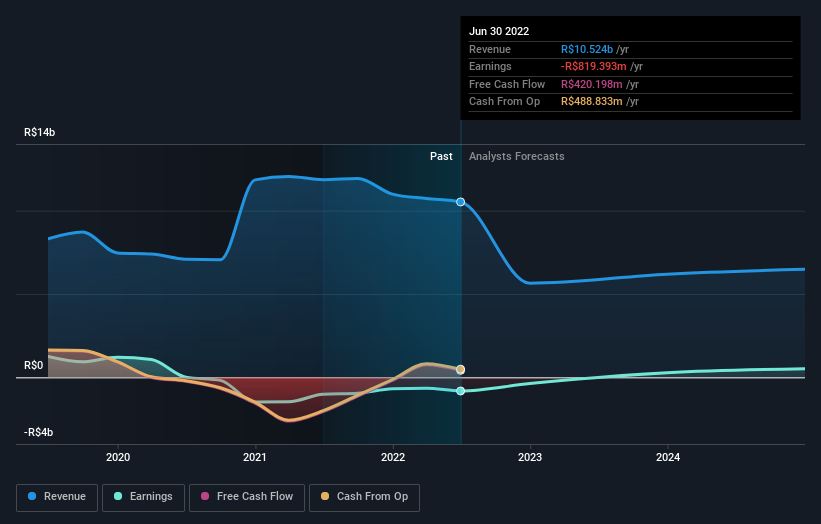
Task: Click the -R$819.393m earnings value
Action: pos(593,66)
